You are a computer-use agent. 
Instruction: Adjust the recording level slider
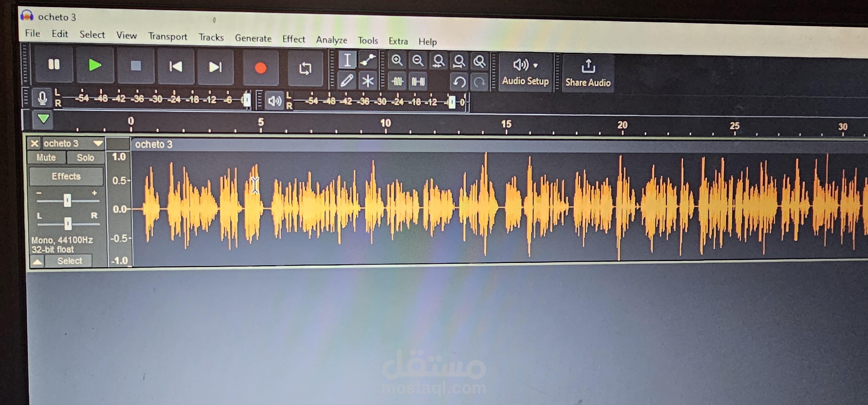(x=247, y=100)
